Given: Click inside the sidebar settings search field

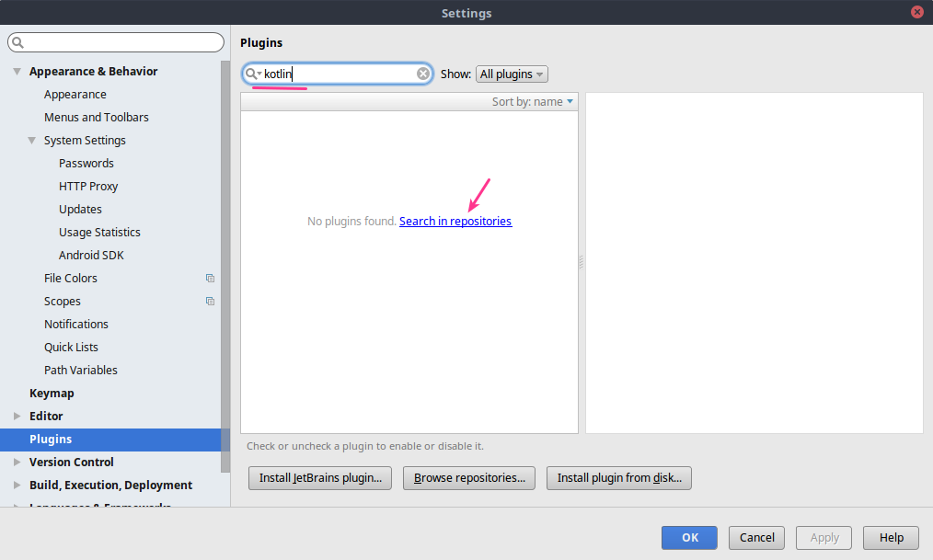Looking at the screenshot, I should tap(115, 42).
